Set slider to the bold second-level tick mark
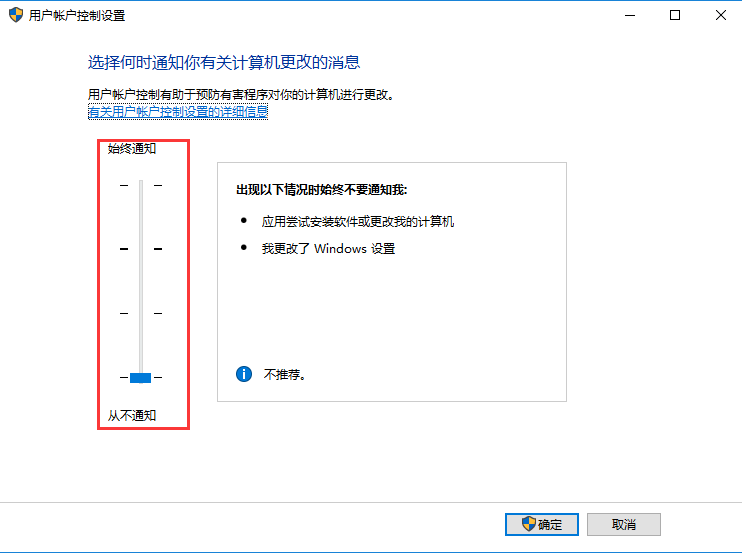The height and width of the screenshot is (553, 742). [x=141, y=249]
